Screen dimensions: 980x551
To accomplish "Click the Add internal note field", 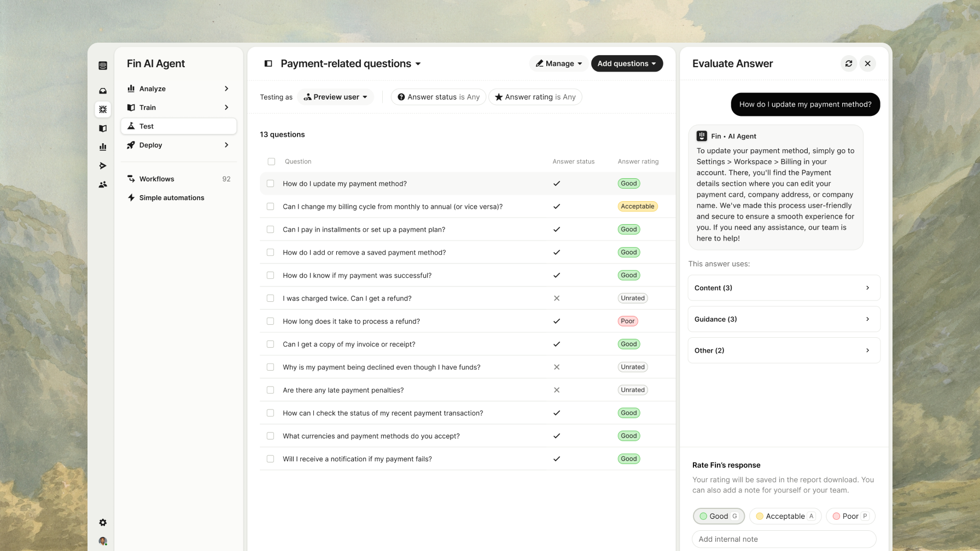I will click(784, 539).
